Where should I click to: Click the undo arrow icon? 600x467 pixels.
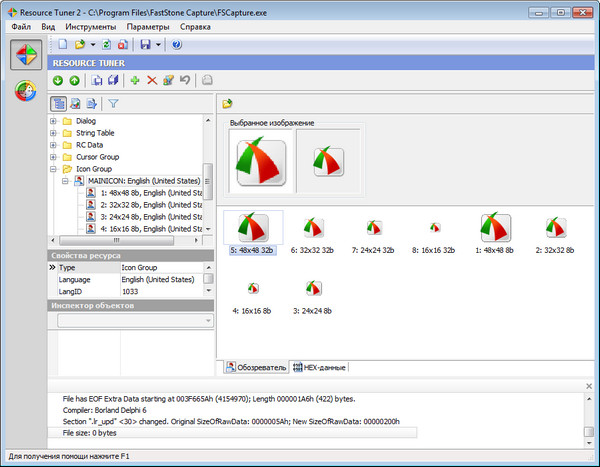coord(185,80)
